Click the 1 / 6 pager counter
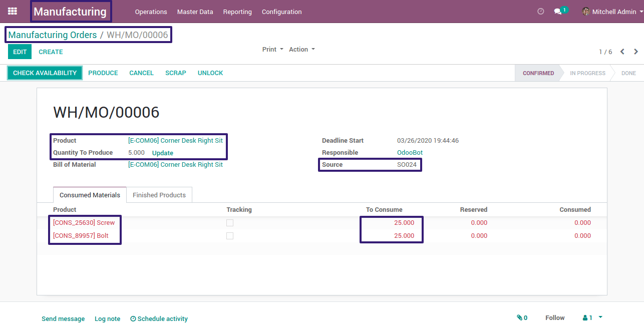644x327 pixels. pyautogui.click(x=605, y=52)
